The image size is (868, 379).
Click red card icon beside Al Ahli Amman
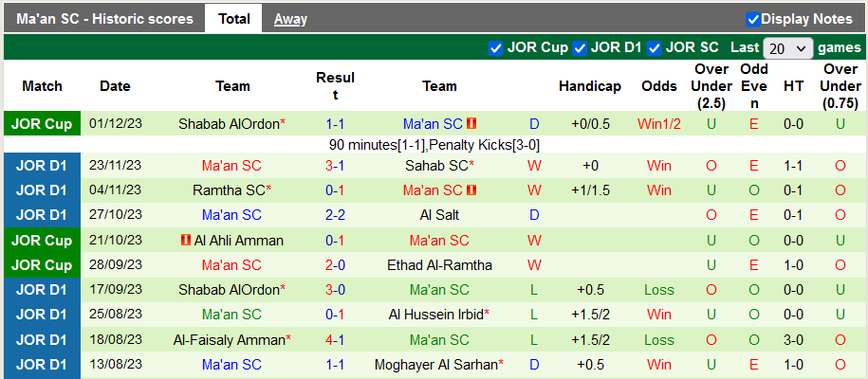tap(186, 241)
